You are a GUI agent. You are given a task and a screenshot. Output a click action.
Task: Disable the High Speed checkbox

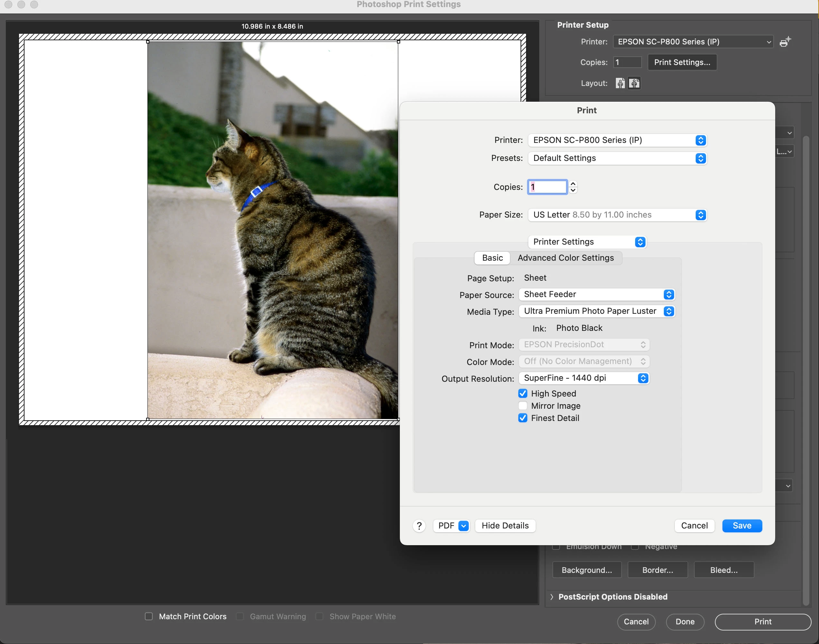(522, 393)
